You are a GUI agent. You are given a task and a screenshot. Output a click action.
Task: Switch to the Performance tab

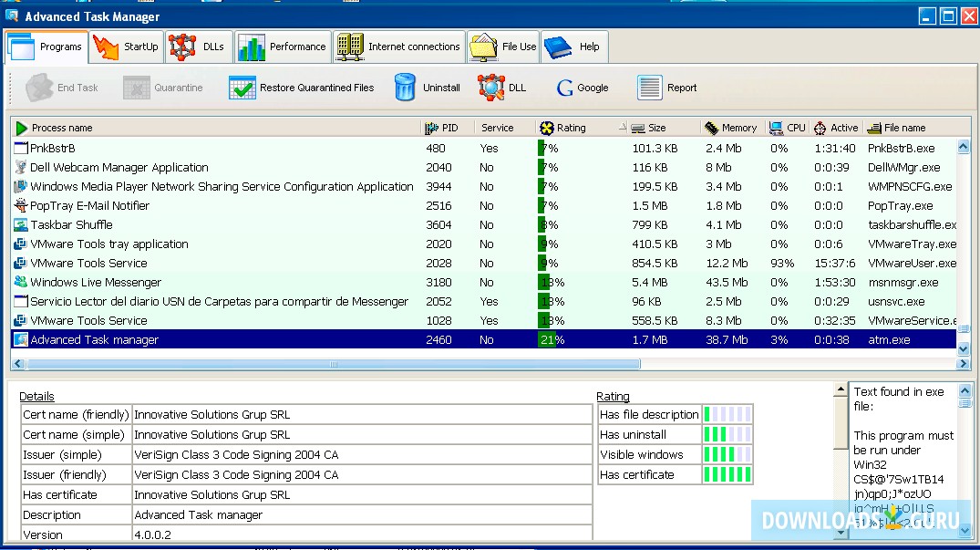click(x=283, y=47)
